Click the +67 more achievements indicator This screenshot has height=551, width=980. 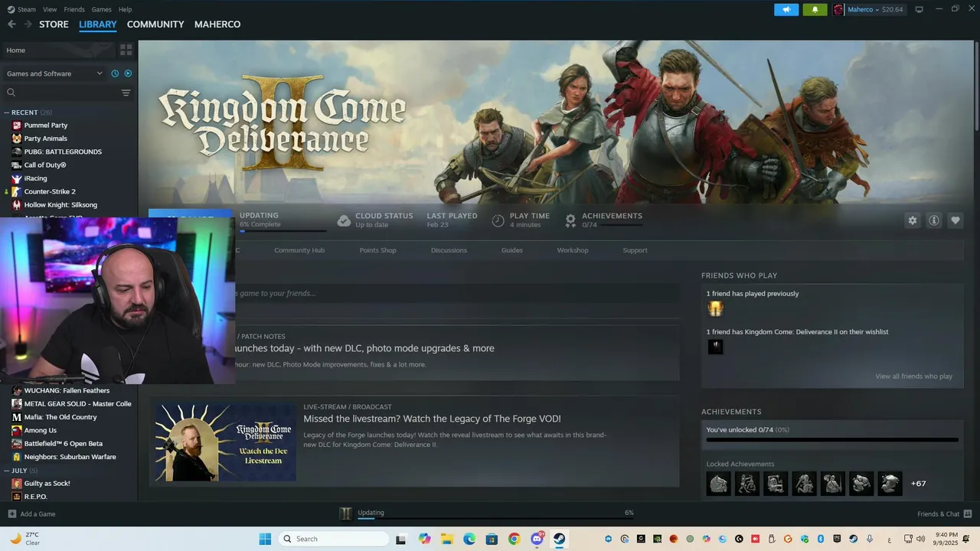pos(918,484)
